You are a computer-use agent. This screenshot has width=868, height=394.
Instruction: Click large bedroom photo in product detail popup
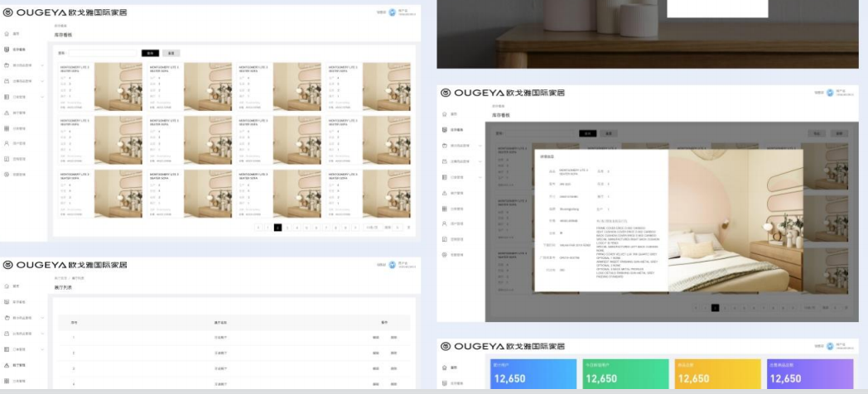[x=735, y=220]
